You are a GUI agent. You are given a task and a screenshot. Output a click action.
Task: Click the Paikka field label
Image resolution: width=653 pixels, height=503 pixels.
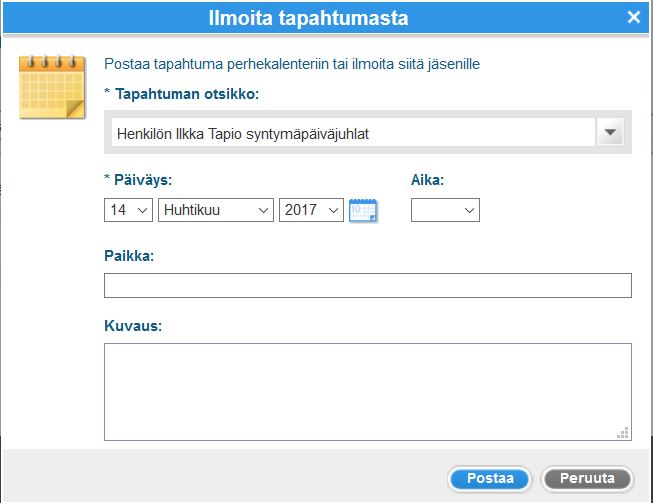[129, 256]
